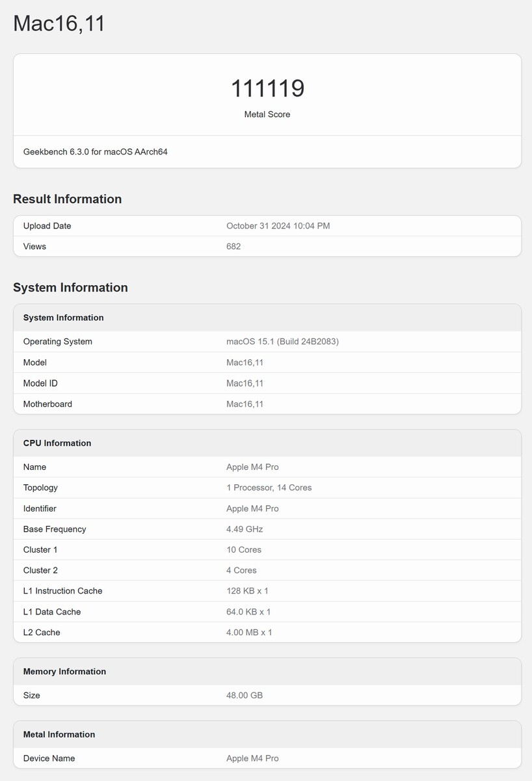Click the macOS 15.1 operating system value

[282, 342]
